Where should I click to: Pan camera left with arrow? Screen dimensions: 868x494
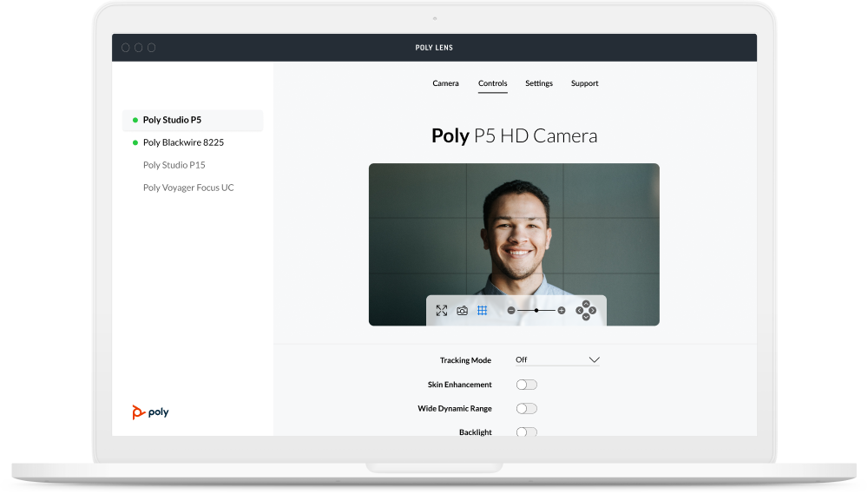(579, 311)
